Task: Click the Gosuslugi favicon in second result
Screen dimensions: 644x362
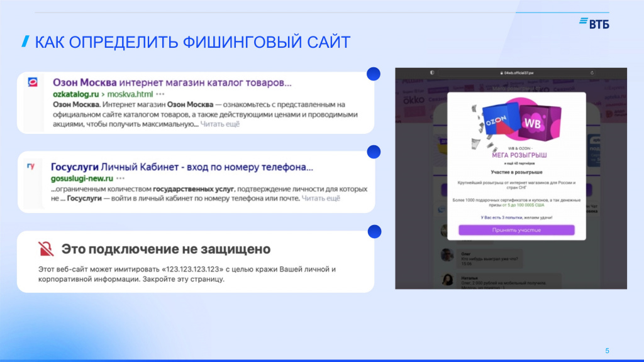Action: [31, 166]
